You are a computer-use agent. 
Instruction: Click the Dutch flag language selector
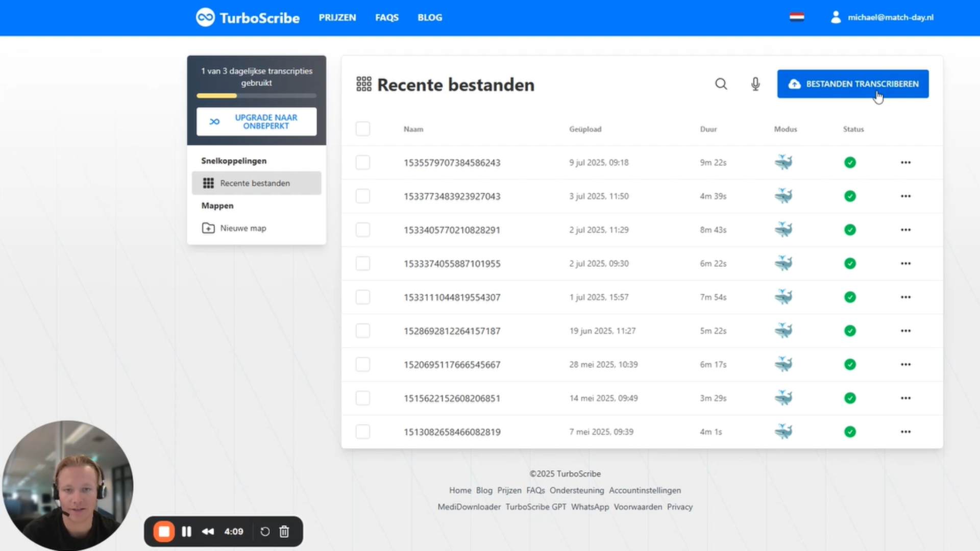point(797,17)
